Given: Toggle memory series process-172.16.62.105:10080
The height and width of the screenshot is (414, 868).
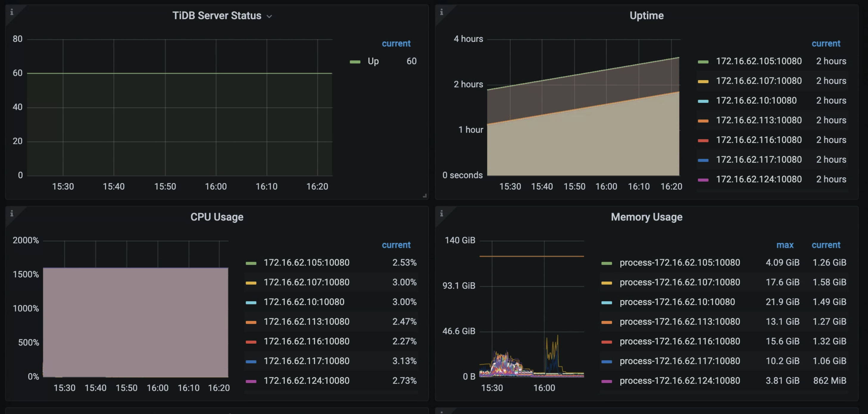Looking at the screenshot, I should [680, 262].
